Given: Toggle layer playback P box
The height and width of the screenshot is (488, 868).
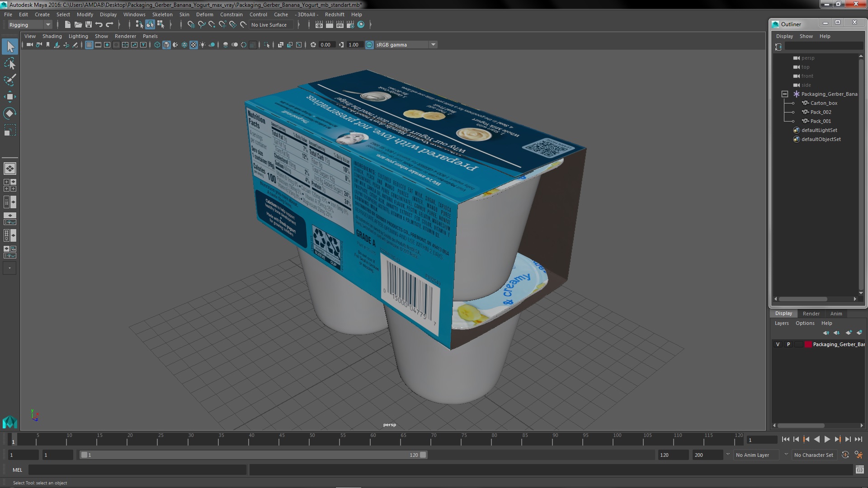Looking at the screenshot, I should click(x=788, y=344).
